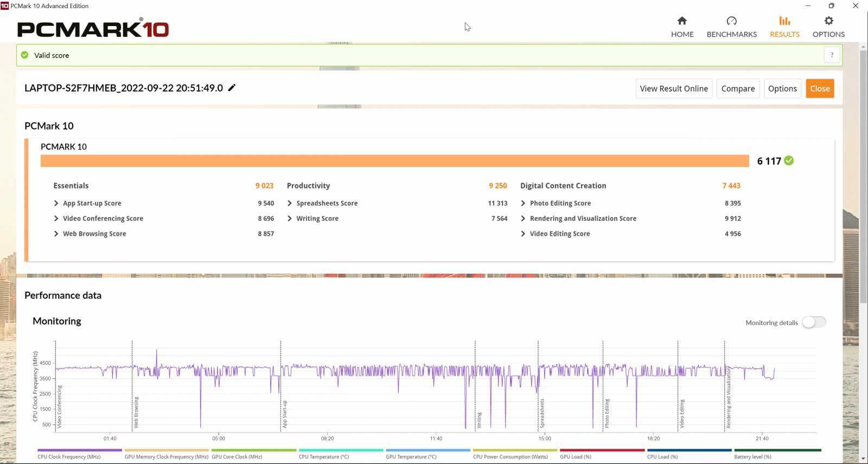The height and width of the screenshot is (464, 868).
Task: Select GPU Memory Clock Frequency legend swatch
Action: tap(167, 450)
